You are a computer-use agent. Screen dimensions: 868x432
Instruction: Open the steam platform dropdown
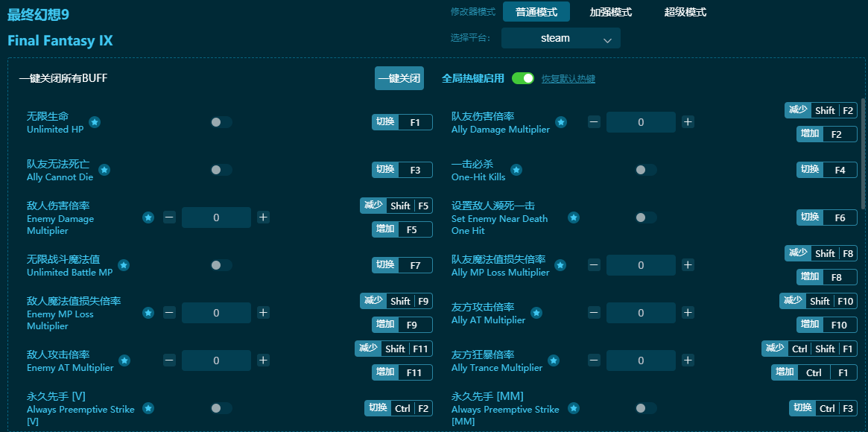point(560,38)
